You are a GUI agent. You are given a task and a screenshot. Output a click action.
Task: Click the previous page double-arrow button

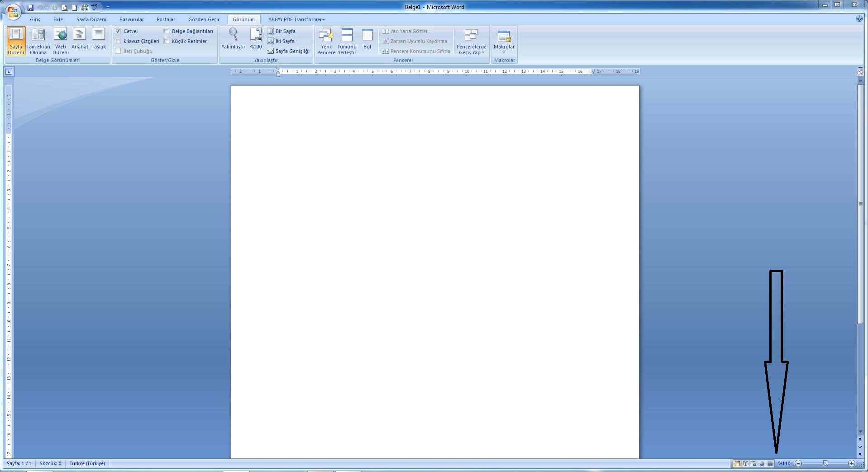point(860,439)
